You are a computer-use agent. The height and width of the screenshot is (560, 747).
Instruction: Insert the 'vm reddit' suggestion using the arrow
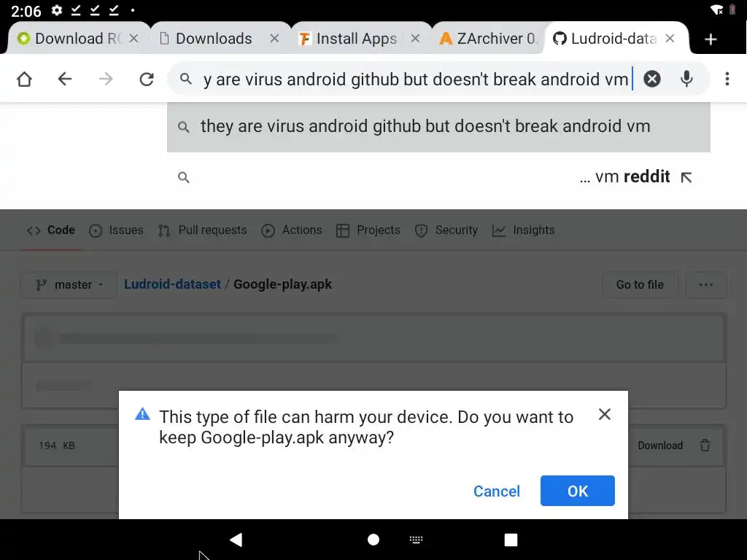click(686, 177)
